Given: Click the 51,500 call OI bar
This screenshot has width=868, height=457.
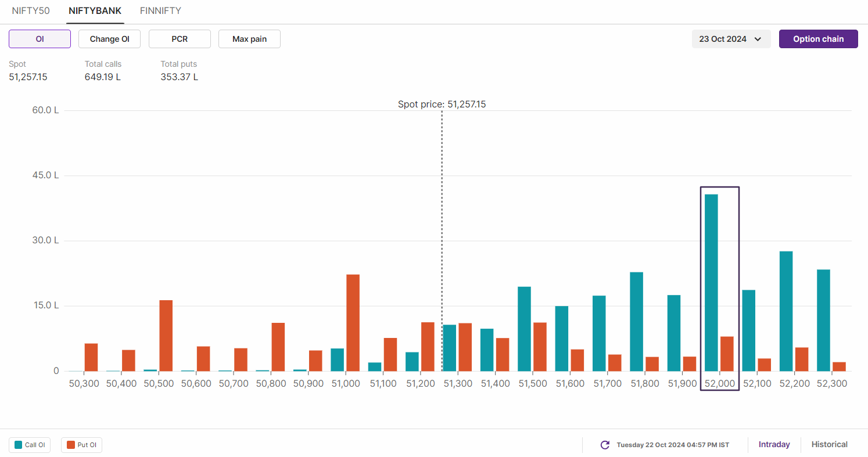Looking at the screenshot, I should coord(524,329).
